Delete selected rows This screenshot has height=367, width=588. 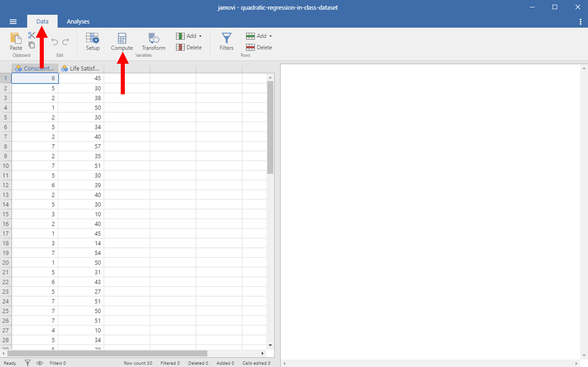pyautogui.click(x=259, y=47)
